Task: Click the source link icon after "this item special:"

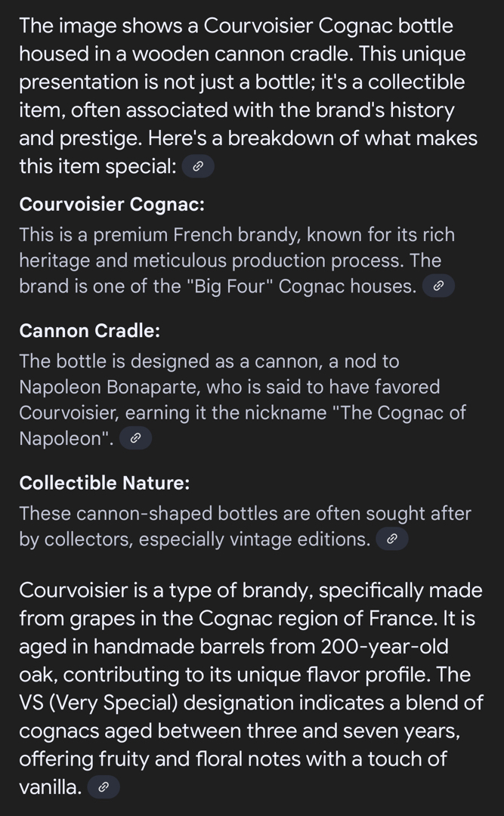Action: pyautogui.click(x=198, y=167)
